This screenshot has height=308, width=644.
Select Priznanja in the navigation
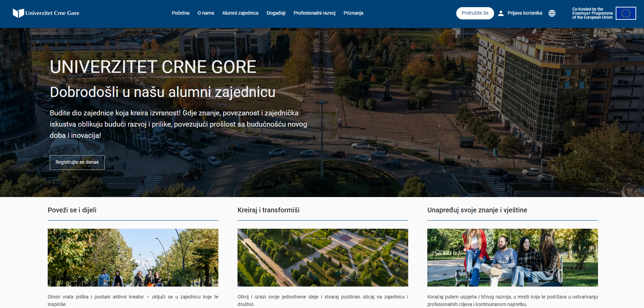pyautogui.click(x=353, y=13)
